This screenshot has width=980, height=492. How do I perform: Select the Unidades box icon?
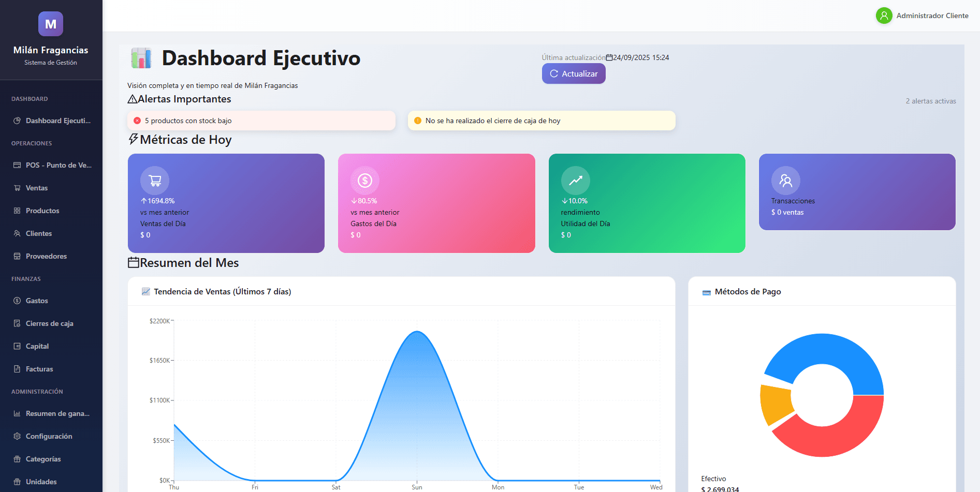click(17, 481)
